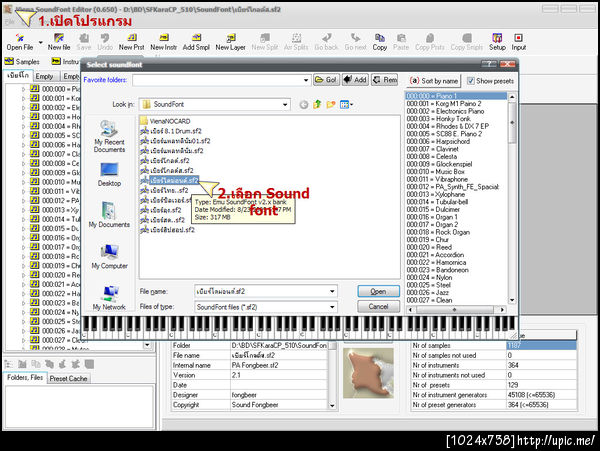Select preset 000:027 = Clean
The width and height of the screenshot is (600, 451).
(429, 300)
